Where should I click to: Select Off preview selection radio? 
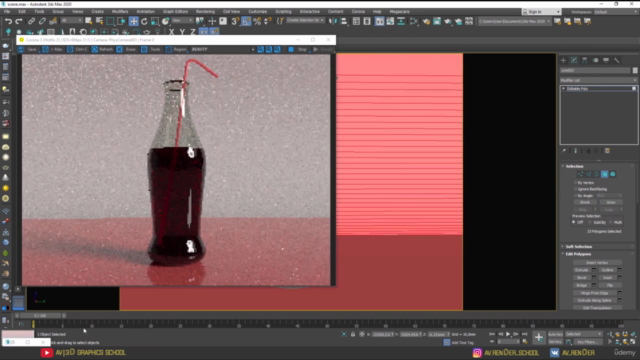coord(574,222)
